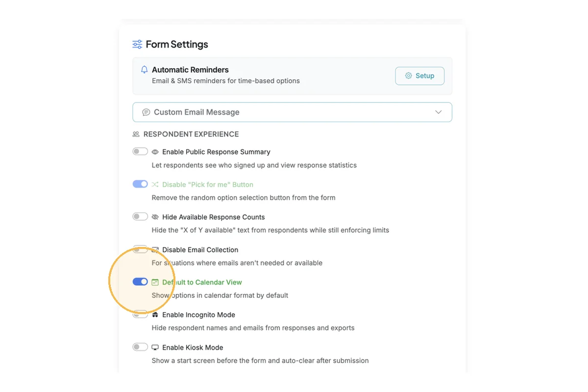Click the Automatic Reminders title
Image resolution: width=588 pixels, height=392 pixels.
190,70
